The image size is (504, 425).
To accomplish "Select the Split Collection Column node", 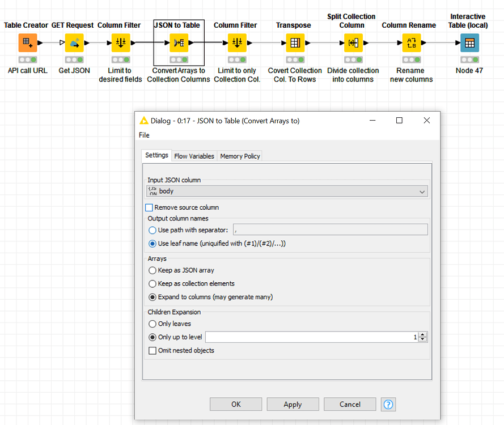I will (351, 42).
